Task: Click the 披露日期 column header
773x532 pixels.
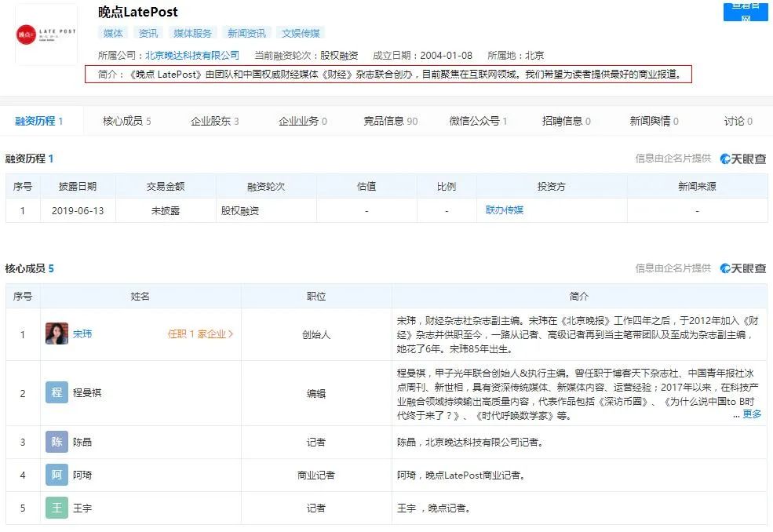Action: coord(78,187)
